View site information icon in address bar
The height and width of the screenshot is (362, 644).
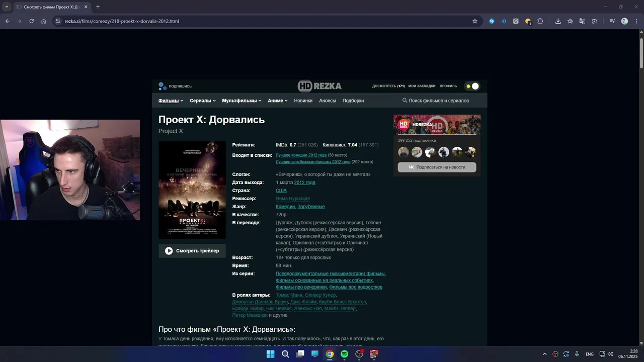tap(58, 21)
